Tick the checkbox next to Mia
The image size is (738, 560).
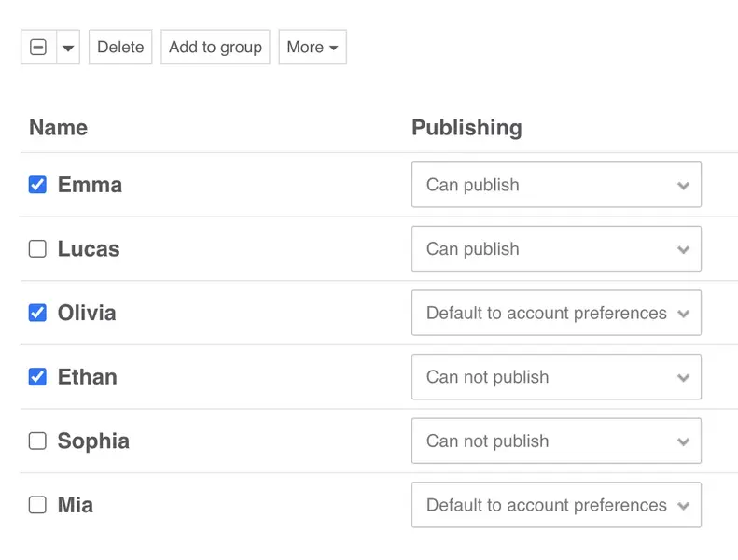[37, 505]
